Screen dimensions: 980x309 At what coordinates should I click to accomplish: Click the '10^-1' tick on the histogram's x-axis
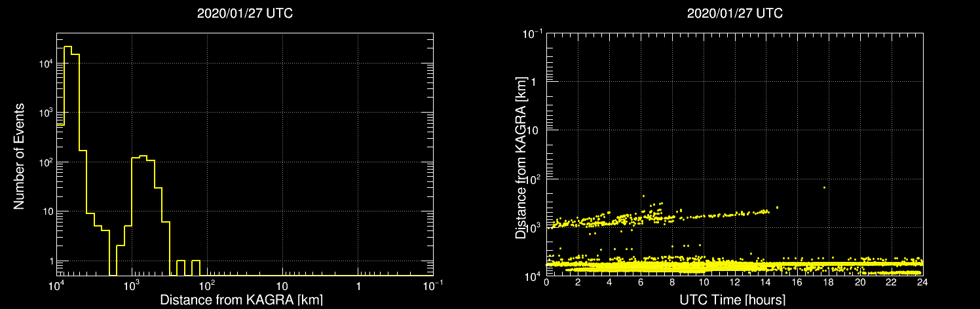[x=432, y=285]
